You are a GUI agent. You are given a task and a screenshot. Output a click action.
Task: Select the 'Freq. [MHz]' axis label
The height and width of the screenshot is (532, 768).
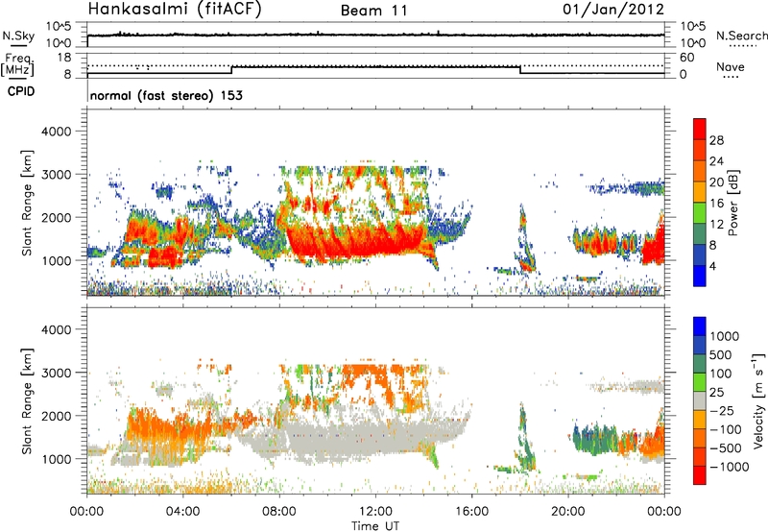point(17,65)
